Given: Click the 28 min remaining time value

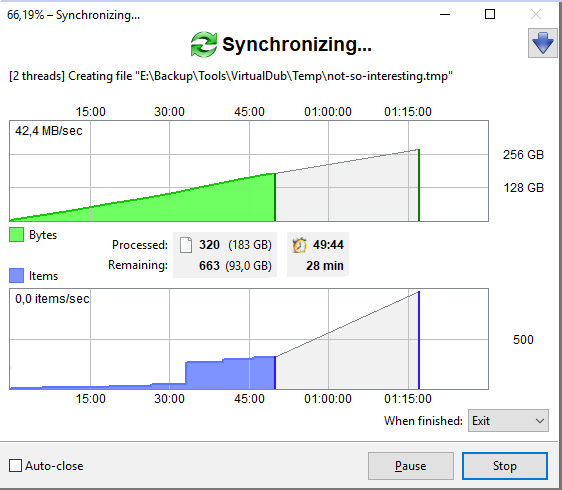Looking at the screenshot, I should click(325, 266).
